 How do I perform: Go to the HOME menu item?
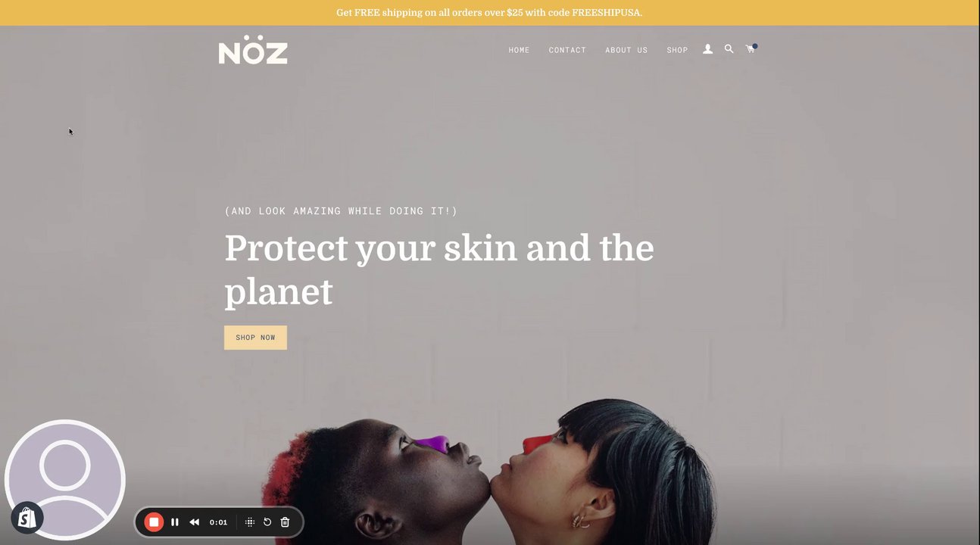(x=519, y=50)
